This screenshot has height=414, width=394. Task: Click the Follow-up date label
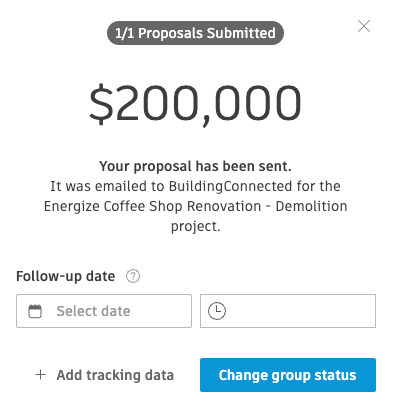coord(66,276)
